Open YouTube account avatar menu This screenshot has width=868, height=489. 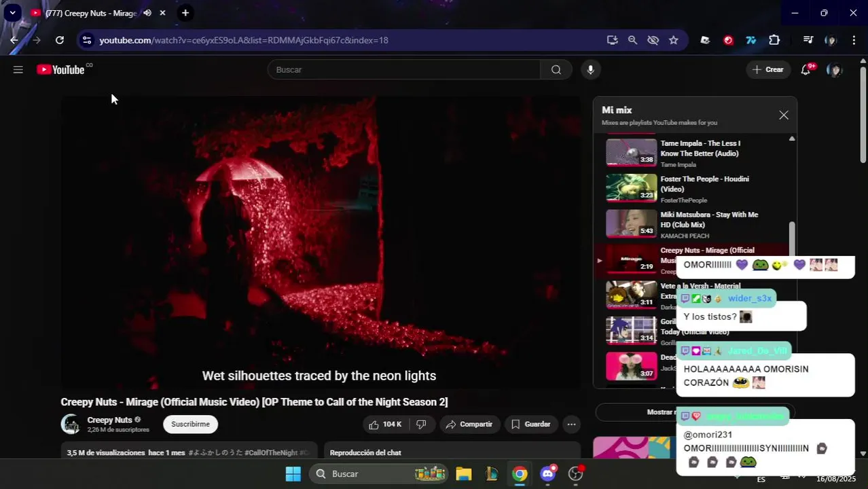tap(834, 69)
